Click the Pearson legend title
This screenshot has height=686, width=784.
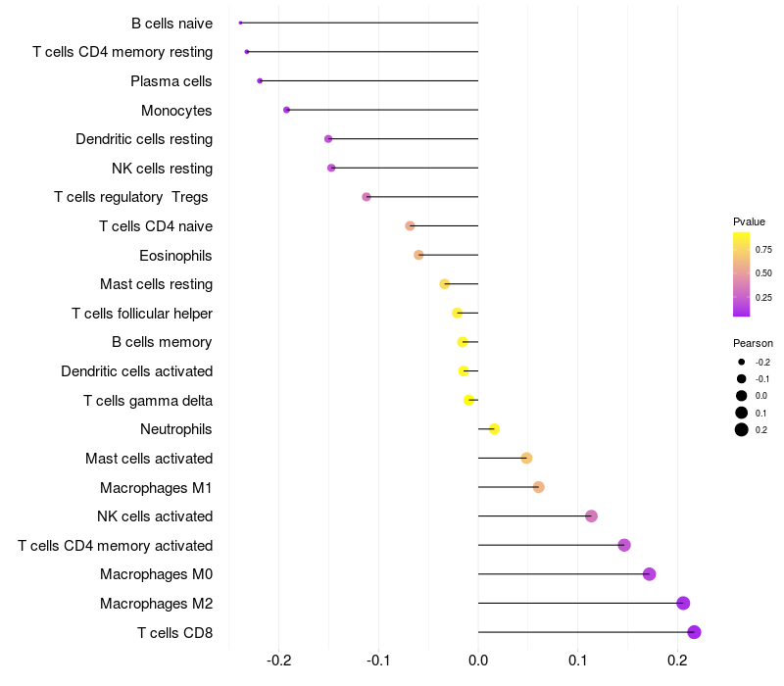753,343
